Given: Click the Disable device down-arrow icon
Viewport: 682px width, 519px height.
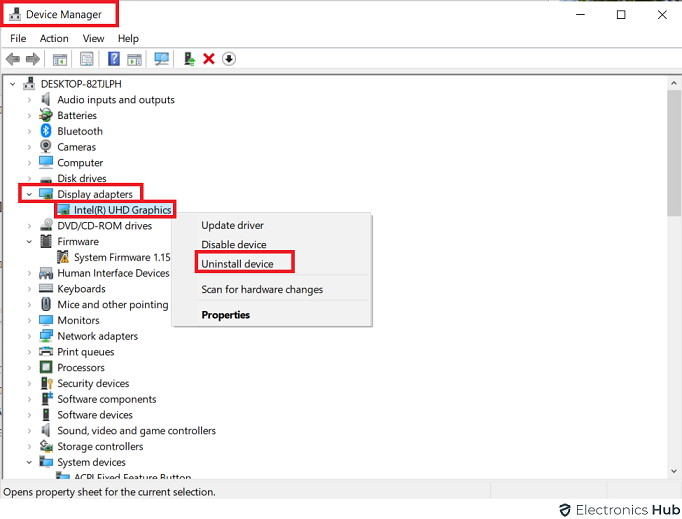Looking at the screenshot, I should [229, 59].
